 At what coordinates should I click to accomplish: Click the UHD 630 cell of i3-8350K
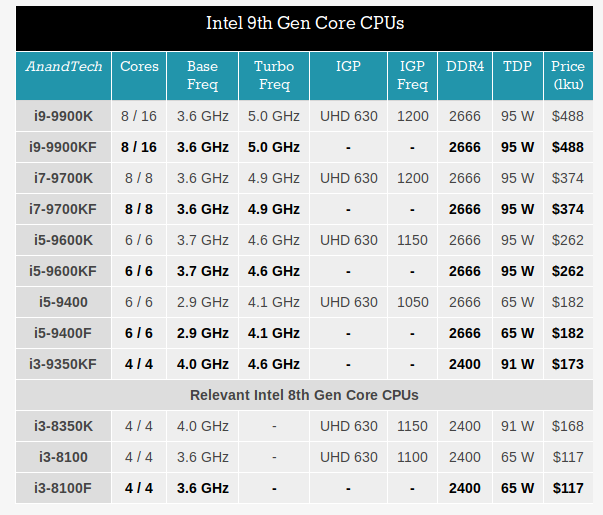(349, 426)
